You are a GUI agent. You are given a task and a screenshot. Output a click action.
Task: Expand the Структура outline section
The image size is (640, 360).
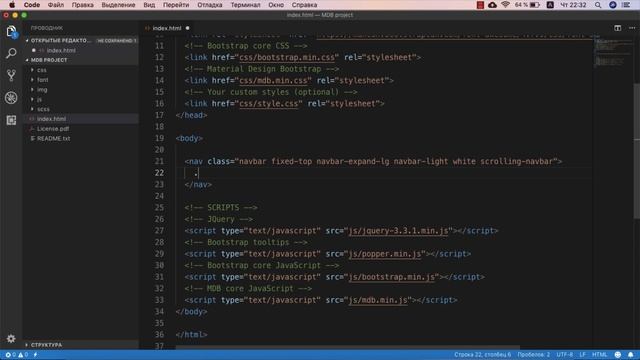point(46,345)
